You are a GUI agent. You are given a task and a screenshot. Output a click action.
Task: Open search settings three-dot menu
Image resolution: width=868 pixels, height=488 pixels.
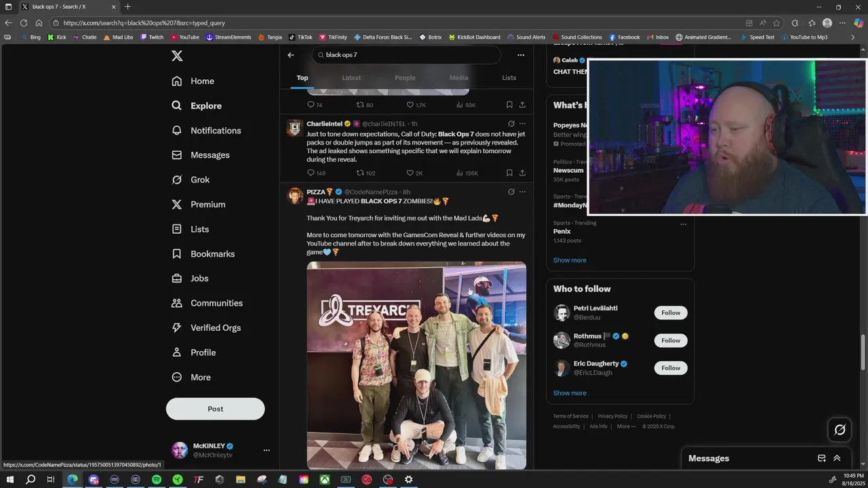(x=521, y=55)
